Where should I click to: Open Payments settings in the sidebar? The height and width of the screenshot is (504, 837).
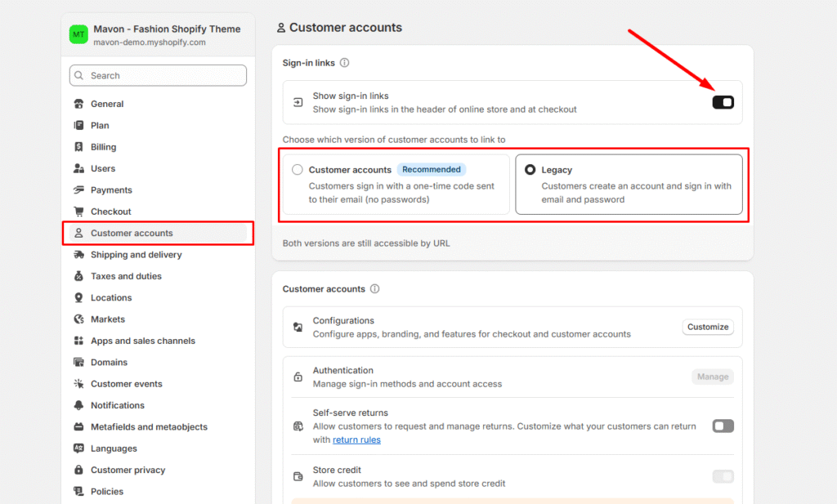pos(111,190)
